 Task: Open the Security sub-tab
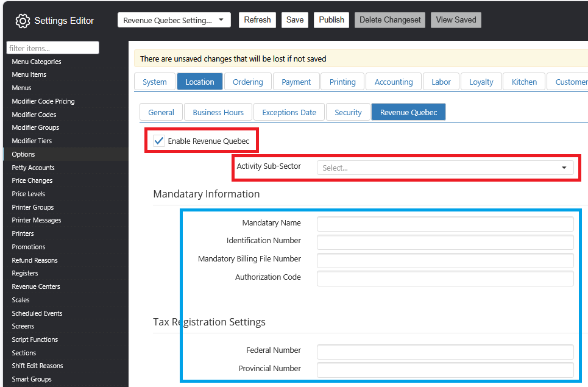[348, 113]
